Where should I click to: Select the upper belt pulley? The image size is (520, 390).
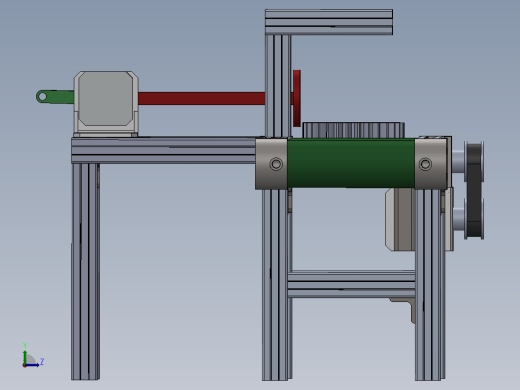tap(473, 161)
